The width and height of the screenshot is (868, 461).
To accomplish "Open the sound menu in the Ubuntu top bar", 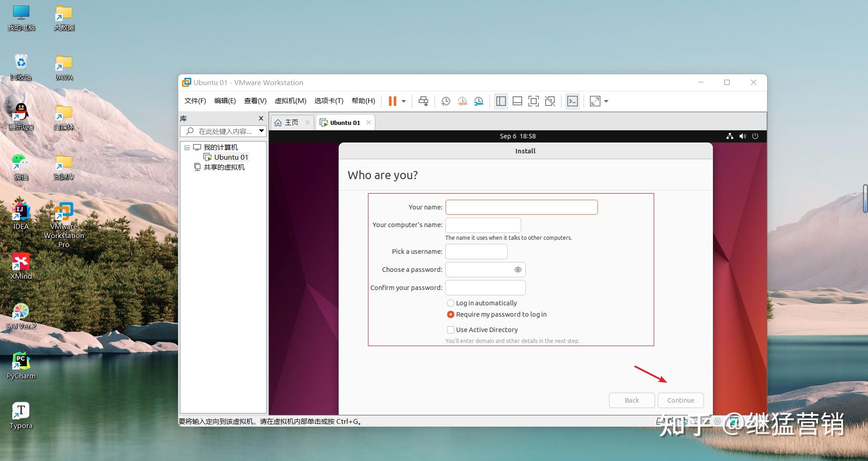I will point(742,136).
